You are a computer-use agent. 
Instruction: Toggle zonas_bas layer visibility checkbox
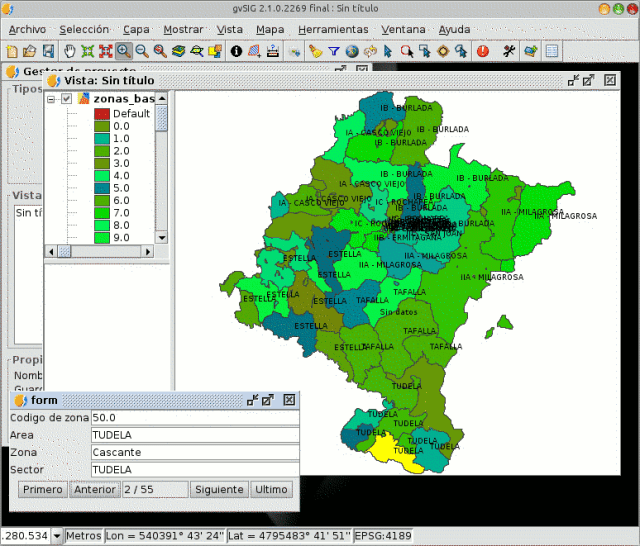pos(67,99)
